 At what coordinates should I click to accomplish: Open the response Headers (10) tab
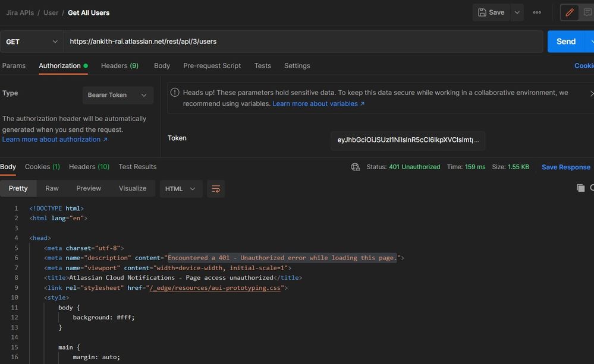(x=89, y=167)
